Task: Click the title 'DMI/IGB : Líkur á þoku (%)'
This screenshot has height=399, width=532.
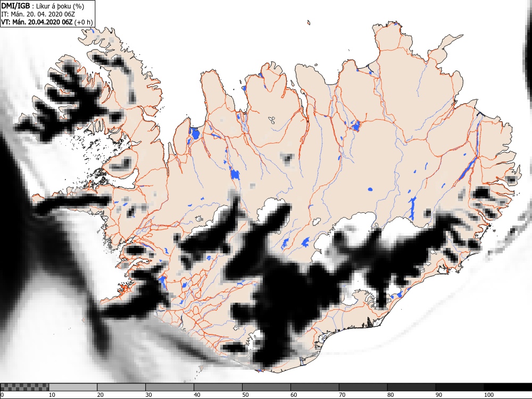Action: click(x=43, y=6)
